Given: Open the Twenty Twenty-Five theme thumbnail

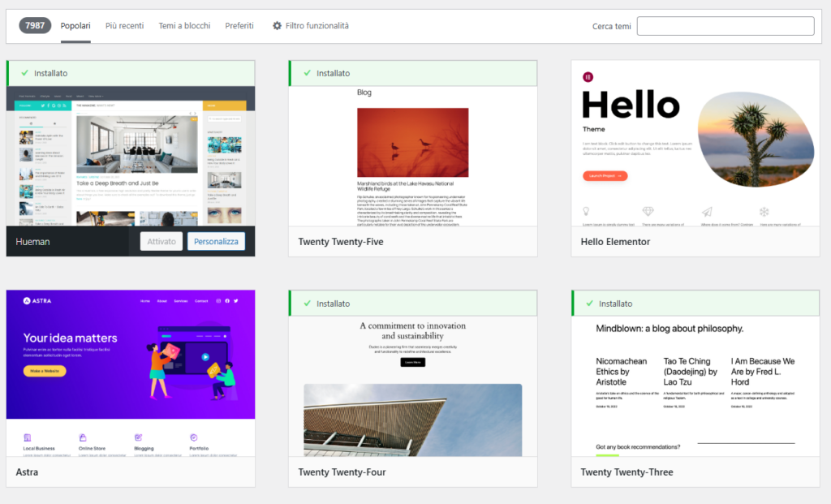Looking at the screenshot, I should (x=412, y=156).
